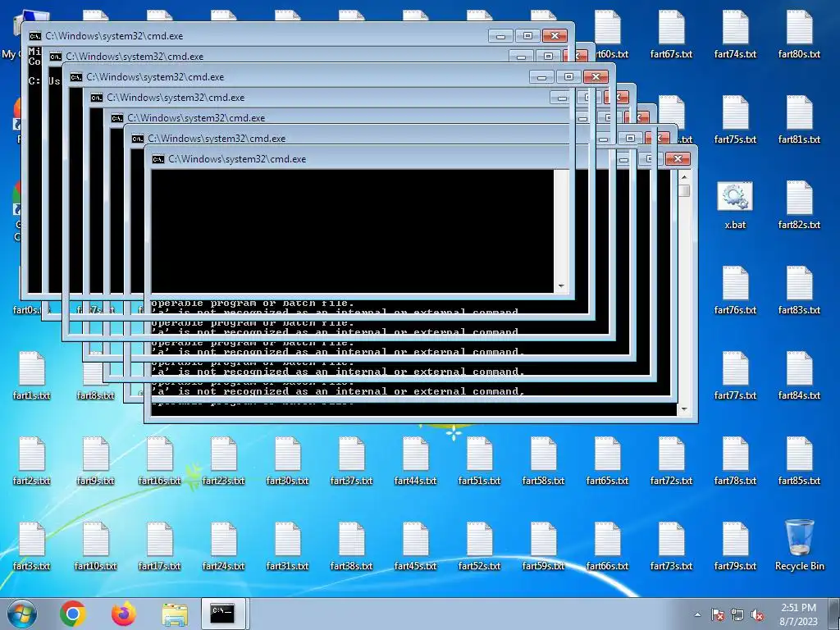Select the fart44s.txt file icon
840x630 pixels.
pyautogui.click(x=415, y=461)
